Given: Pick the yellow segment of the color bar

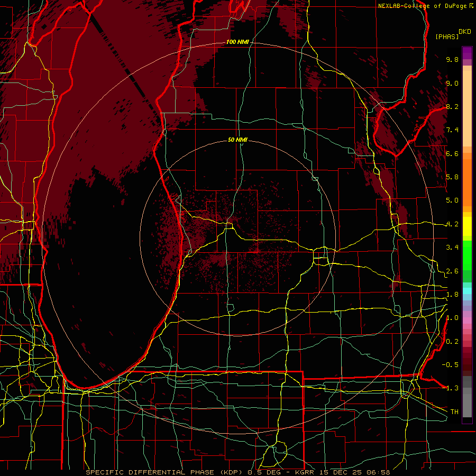Looking at the screenshot, I should pos(467,226).
